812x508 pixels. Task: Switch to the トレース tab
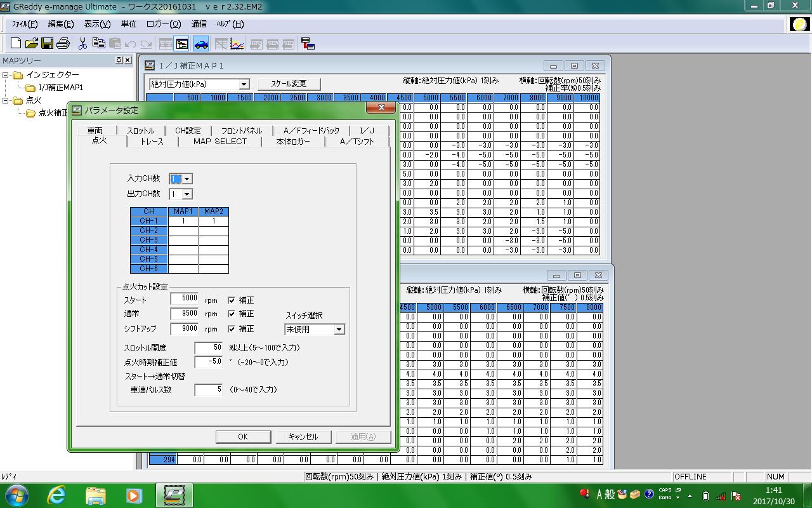pyautogui.click(x=152, y=142)
